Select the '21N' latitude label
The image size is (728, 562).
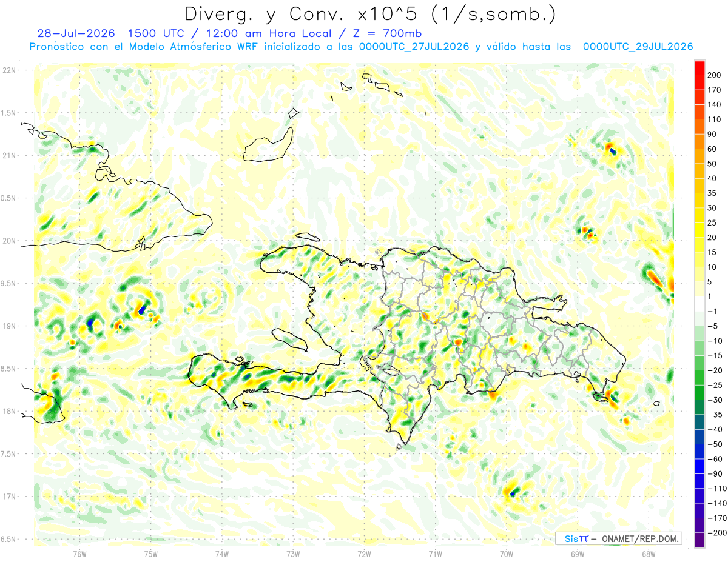(x=9, y=155)
